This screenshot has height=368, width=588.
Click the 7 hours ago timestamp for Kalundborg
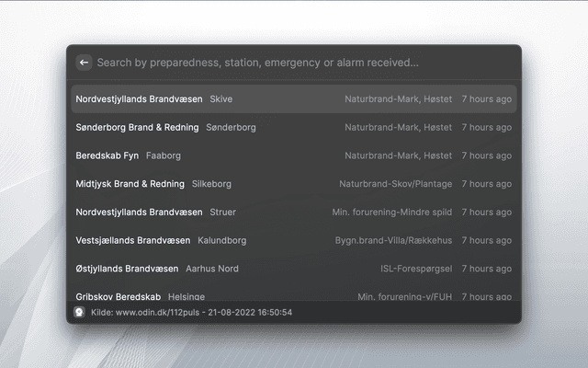click(x=486, y=241)
